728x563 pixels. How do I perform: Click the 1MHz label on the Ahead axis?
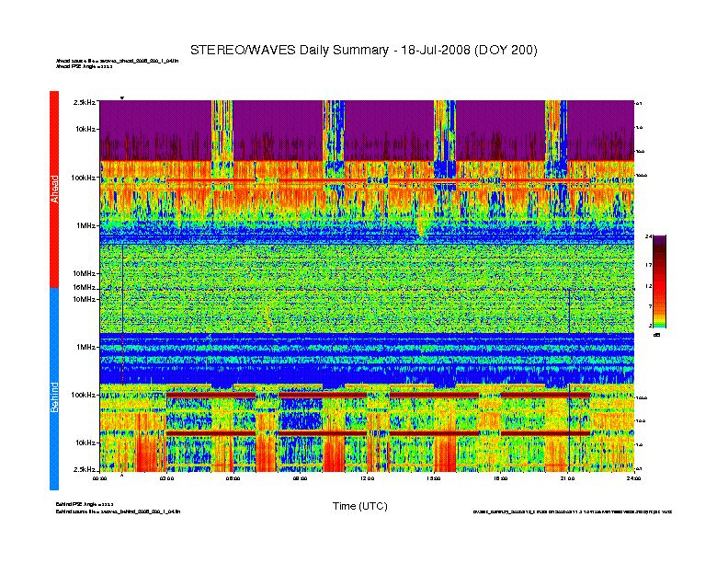86,225
